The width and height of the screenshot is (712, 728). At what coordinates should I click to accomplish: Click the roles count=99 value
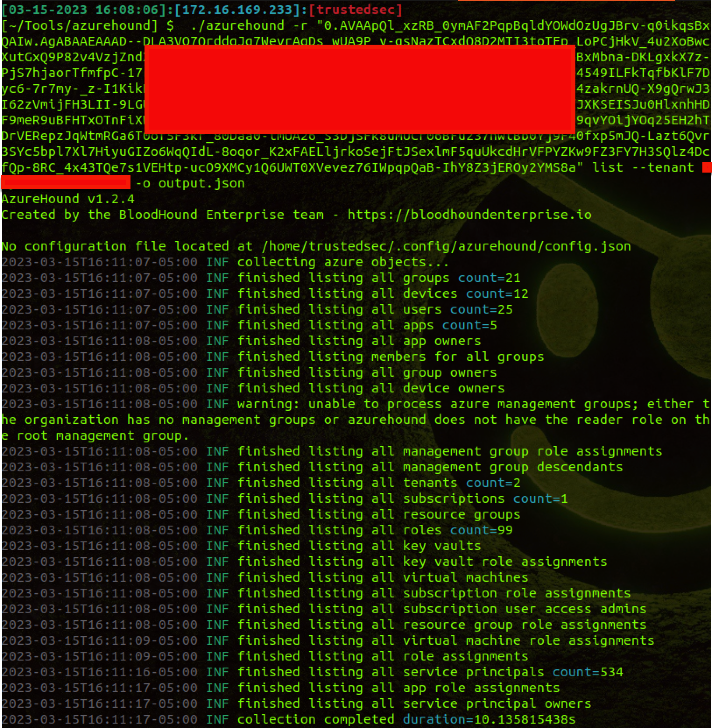click(481, 530)
